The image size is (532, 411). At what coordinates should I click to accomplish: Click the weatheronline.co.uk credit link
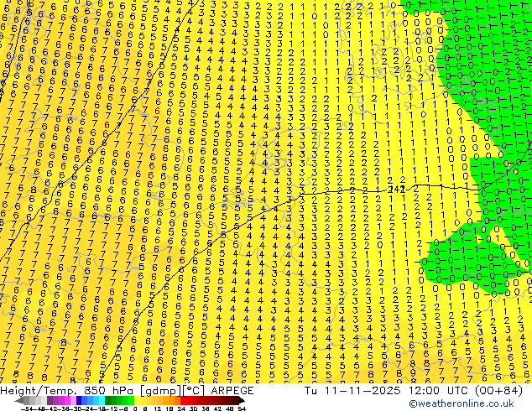(462, 403)
